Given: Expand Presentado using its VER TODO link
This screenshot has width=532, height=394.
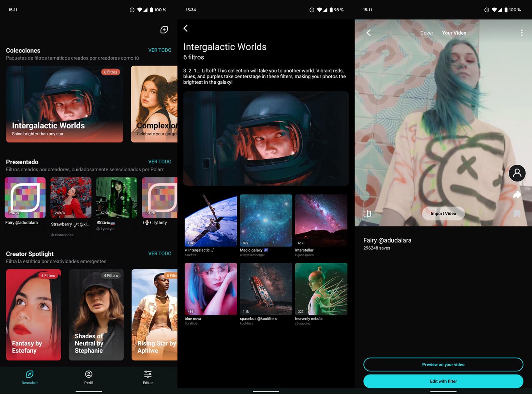Looking at the screenshot, I should point(160,161).
